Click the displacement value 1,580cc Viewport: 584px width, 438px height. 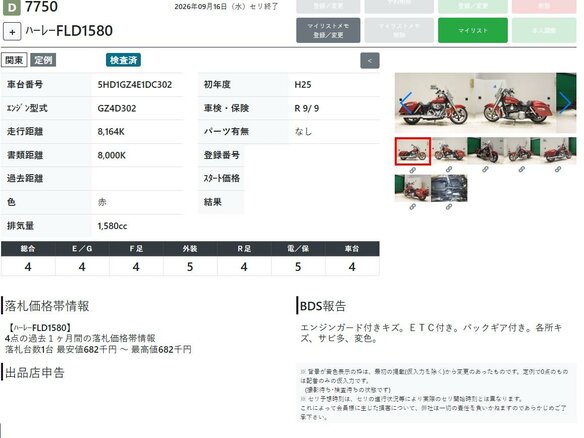pos(112,226)
